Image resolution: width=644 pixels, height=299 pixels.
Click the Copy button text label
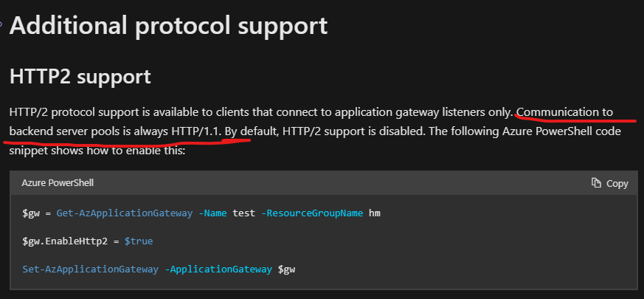point(617,183)
